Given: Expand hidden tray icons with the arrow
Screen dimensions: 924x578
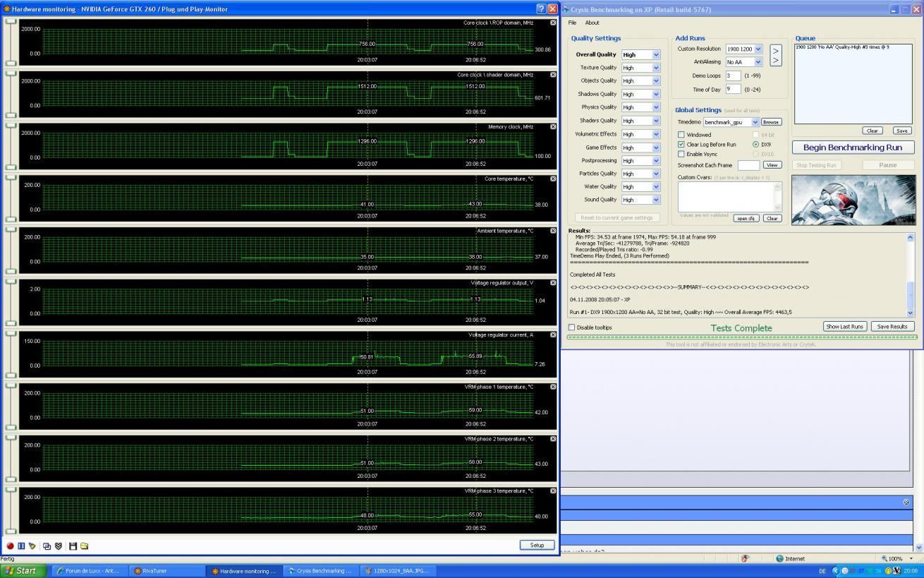Looking at the screenshot, I should coord(836,571).
